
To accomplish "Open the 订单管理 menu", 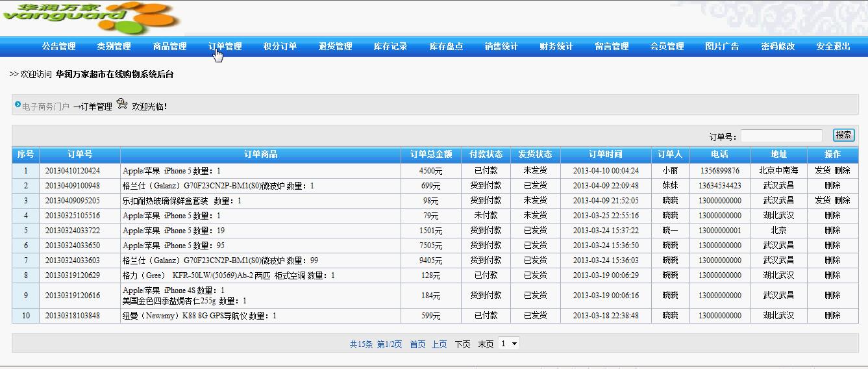I will [225, 47].
